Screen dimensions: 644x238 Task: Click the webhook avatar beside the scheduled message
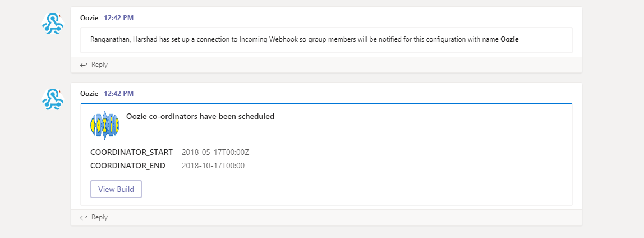[53, 99]
